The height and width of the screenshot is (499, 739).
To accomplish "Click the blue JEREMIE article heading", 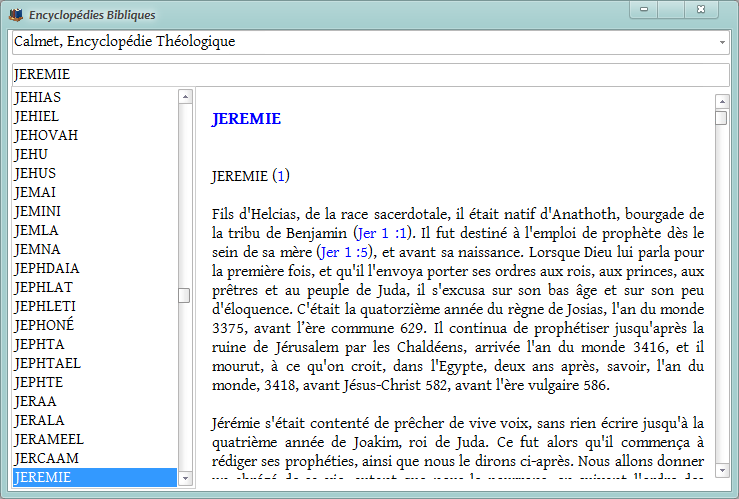I will [x=246, y=119].
